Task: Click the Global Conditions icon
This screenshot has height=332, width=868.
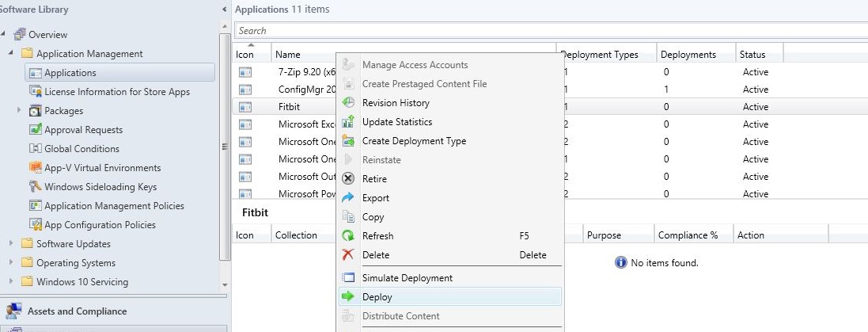Action: pos(36,148)
